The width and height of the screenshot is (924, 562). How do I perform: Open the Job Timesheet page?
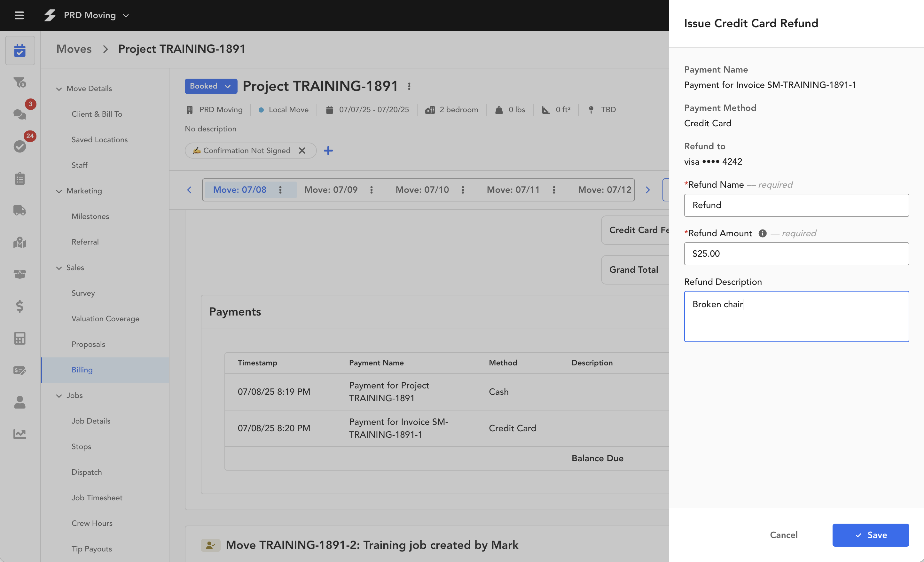97,497
